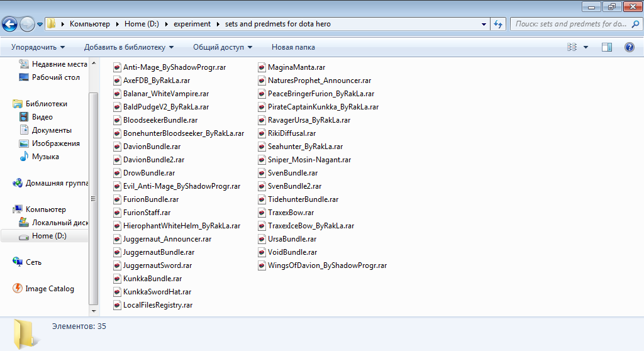Expand the arrow after Компьютер breadcrumb
The height and width of the screenshot is (351, 644).
[x=117, y=24]
